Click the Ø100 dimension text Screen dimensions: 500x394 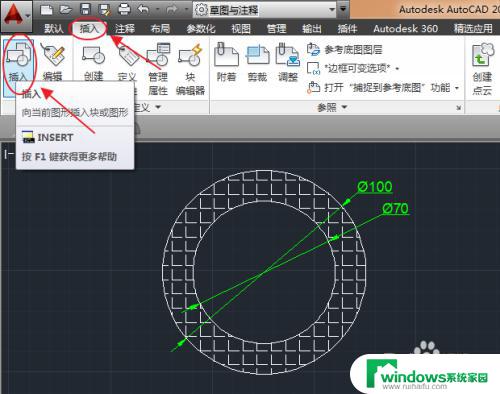point(375,186)
